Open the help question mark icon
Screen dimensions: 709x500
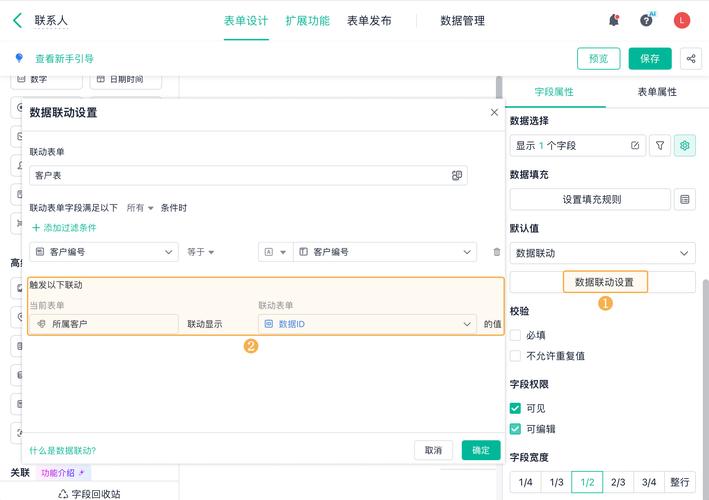(x=647, y=20)
